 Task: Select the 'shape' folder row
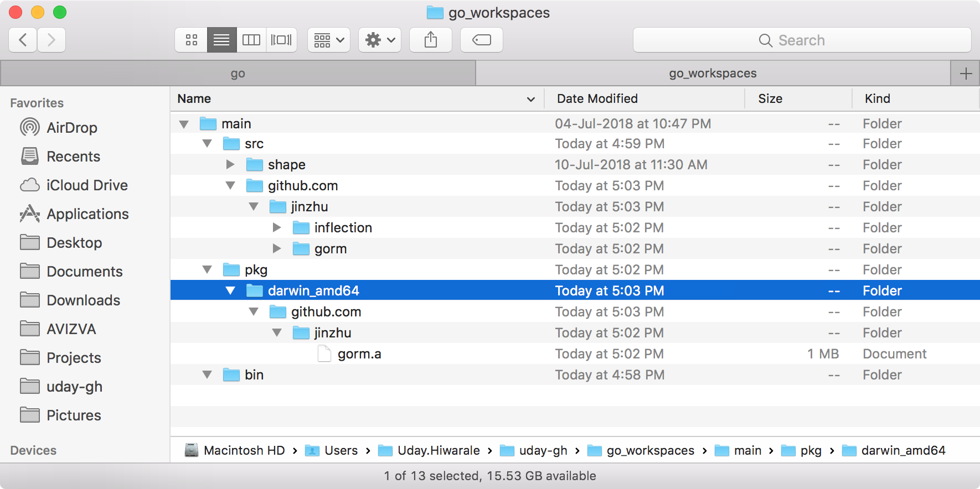(x=575, y=165)
